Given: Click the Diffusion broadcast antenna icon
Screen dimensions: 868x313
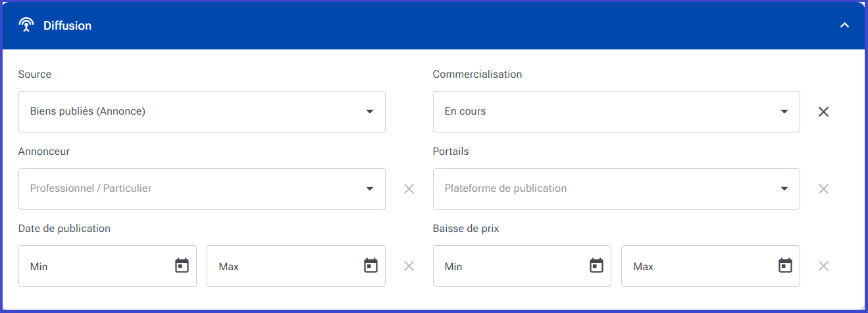Looking at the screenshot, I should [x=26, y=25].
